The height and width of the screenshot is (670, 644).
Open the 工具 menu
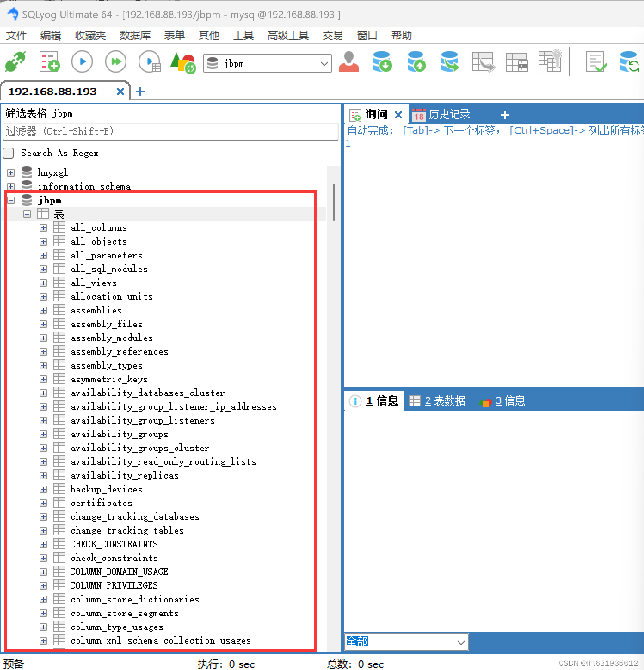click(243, 35)
